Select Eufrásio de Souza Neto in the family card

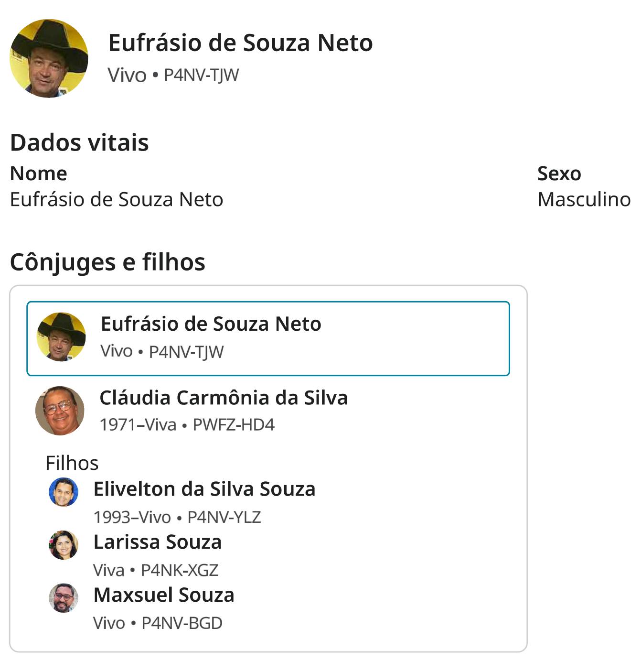211,324
